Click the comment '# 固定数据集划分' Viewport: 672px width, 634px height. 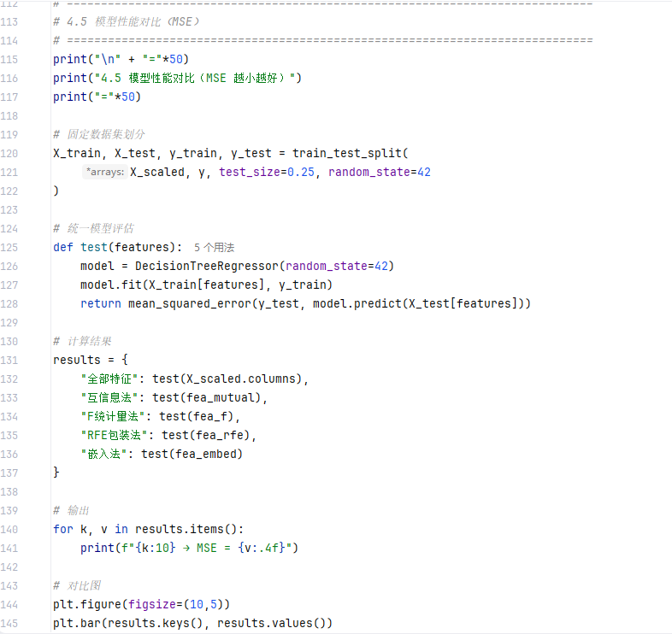[x=99, y=134]
